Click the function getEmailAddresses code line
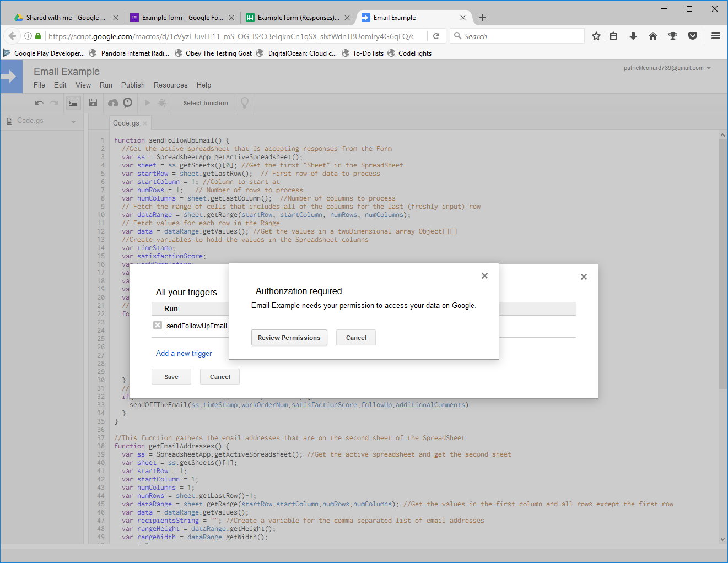Image resolution: width=728 pixels, height=563 pixels. click(x=172, y=446)
